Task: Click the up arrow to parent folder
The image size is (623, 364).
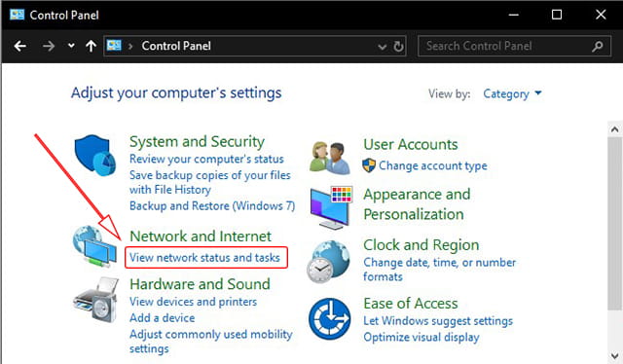Action: click(x=91, y=46)
